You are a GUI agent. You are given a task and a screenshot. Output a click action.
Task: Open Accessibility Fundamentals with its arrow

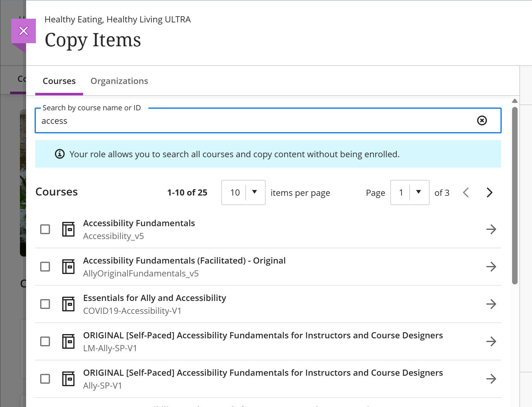(491, 229)
